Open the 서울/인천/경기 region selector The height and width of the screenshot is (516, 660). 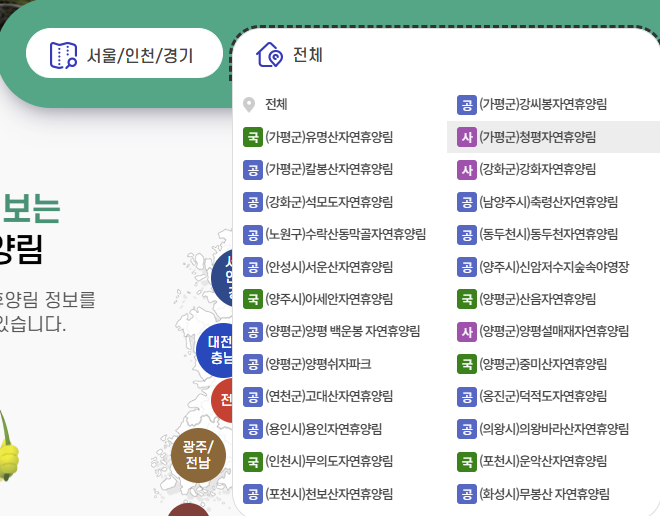[x=124, y=53]
